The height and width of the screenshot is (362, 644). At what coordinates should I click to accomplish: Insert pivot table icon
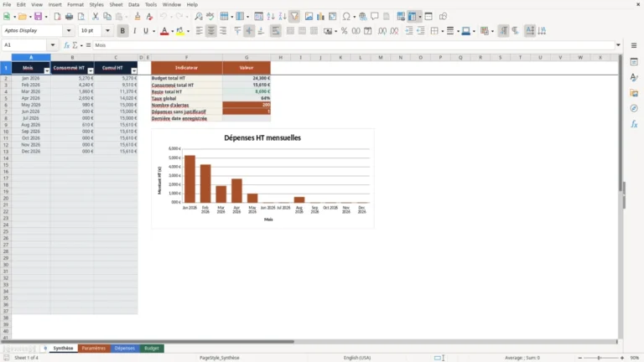333,17
